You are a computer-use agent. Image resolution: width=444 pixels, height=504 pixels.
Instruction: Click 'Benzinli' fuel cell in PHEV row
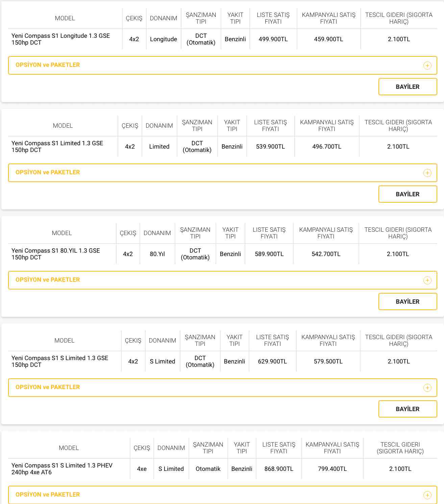[x=242, y=469]
